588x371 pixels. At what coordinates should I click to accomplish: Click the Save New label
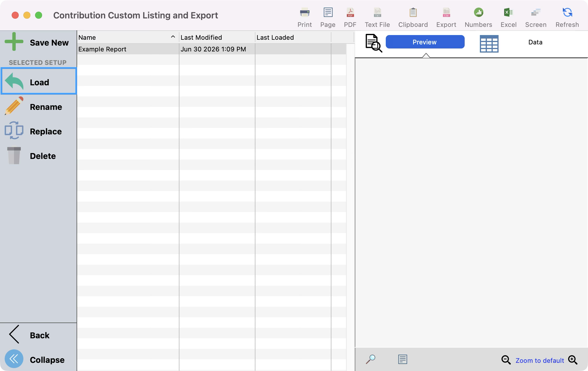coord(49,43)
